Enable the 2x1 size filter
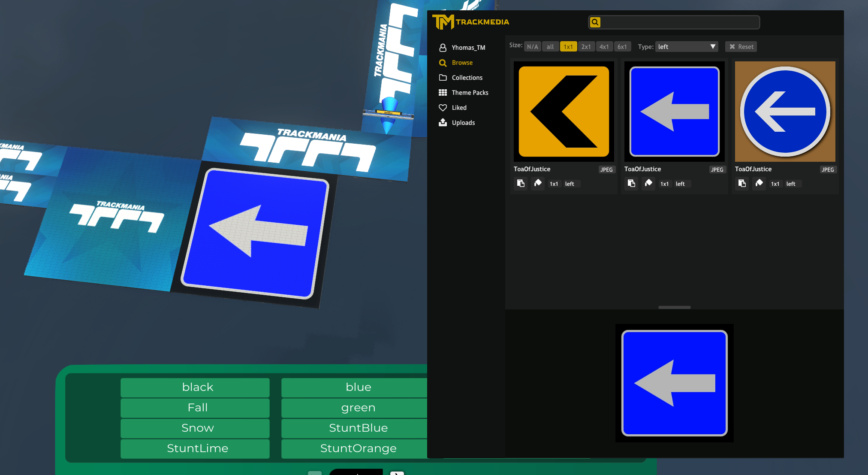The height and width of the screenshot is (475, 868). tap(586, 46)
